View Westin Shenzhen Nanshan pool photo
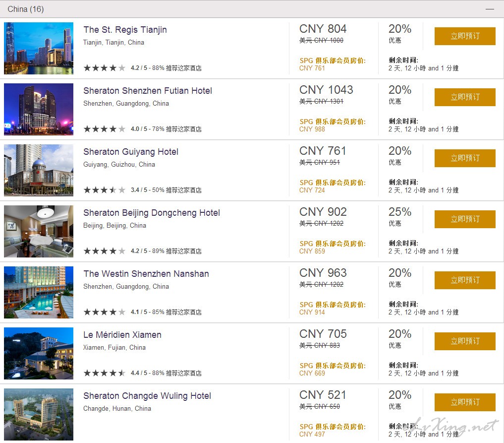 (39, 292)
